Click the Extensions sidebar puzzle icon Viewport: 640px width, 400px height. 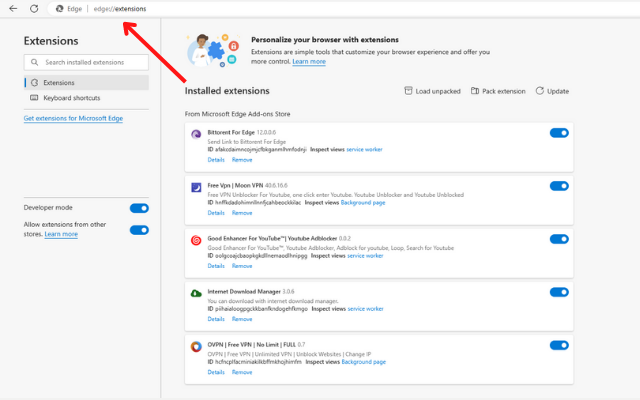click(x=34, y=82)
